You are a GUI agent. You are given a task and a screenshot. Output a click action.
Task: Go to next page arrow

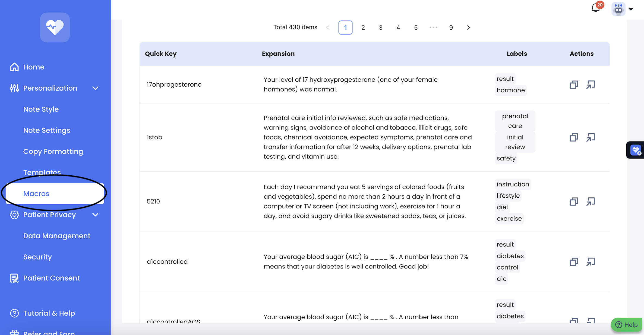click(x=469, y=27)
